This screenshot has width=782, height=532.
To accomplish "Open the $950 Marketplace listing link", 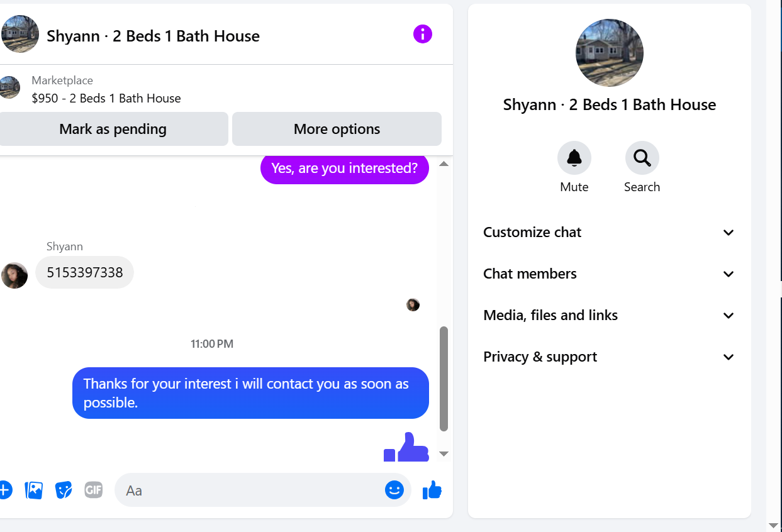I will click(106, 98).
